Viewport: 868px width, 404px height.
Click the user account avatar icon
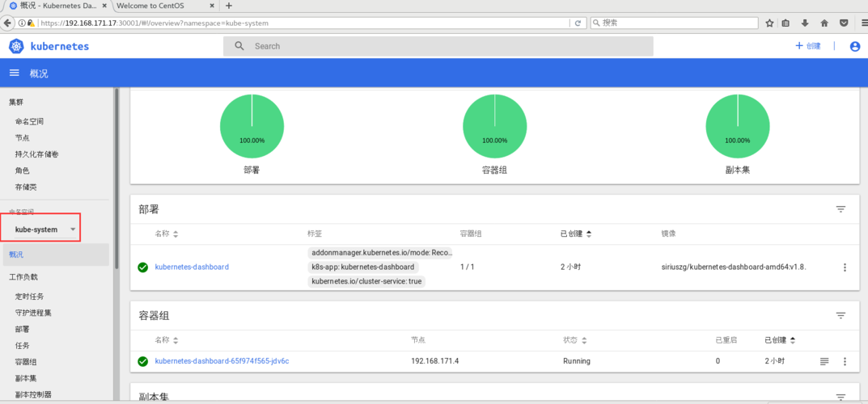click(855, 46)
